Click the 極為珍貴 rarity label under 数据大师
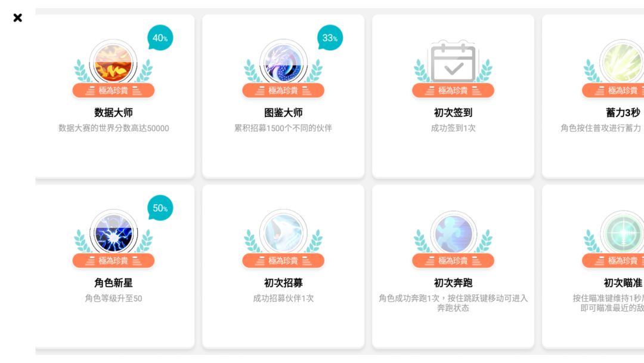Viewport: 644px width, 363px height. click(113, 90)
